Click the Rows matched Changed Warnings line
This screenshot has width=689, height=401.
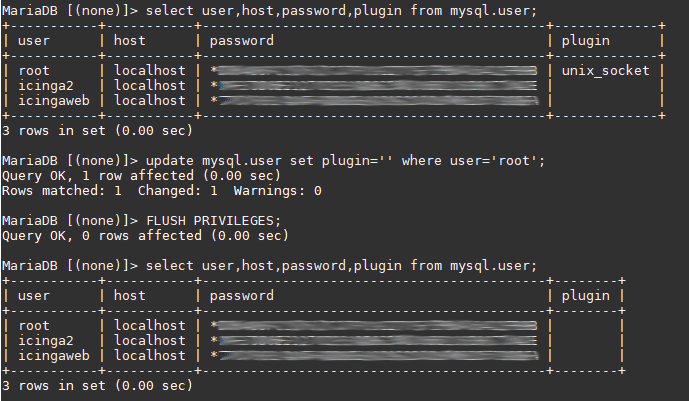click(x=162, y=191)
